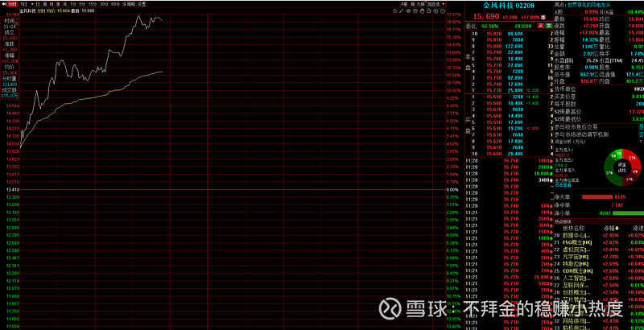
Task: Switch to the 年 yearly chart tab
Action: [x=65, y=4]
